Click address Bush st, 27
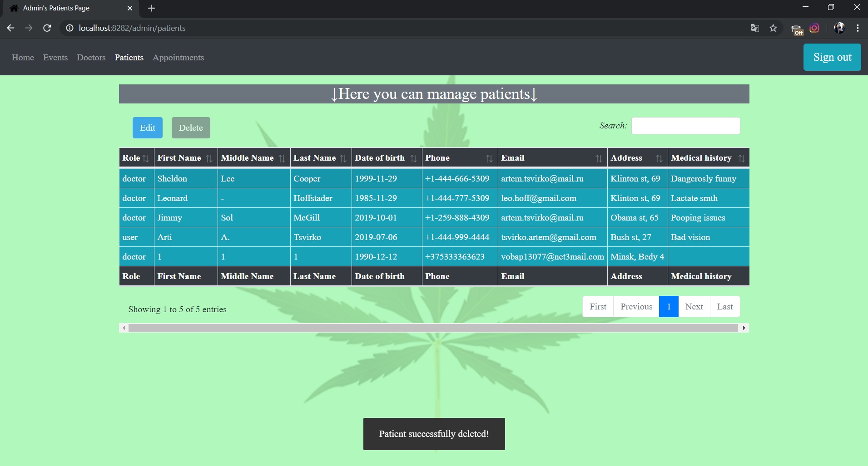868x466 pixels. [631, 237]
